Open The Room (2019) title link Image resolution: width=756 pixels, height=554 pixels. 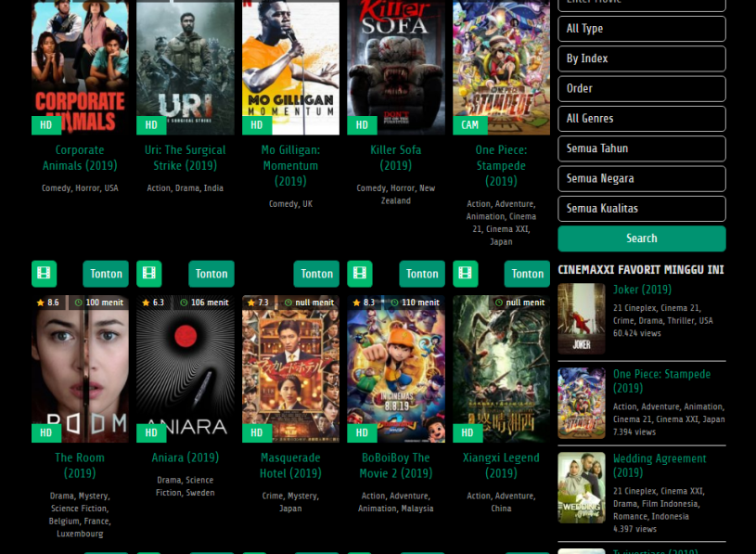pyautogui.click(x=80, y=465)
